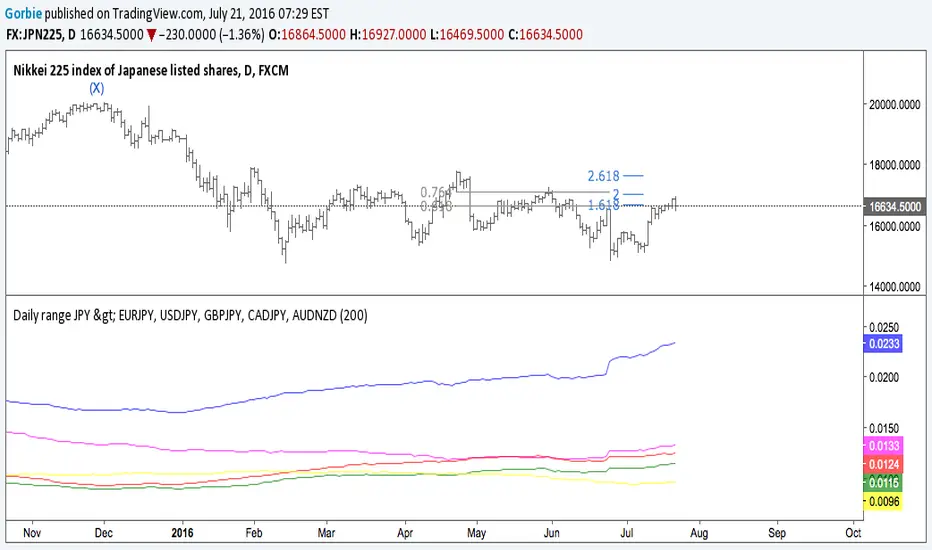Viewport: 932px width, 550px height.
Task: Click the O:16864.5000 open value
Action: point(307,34)
